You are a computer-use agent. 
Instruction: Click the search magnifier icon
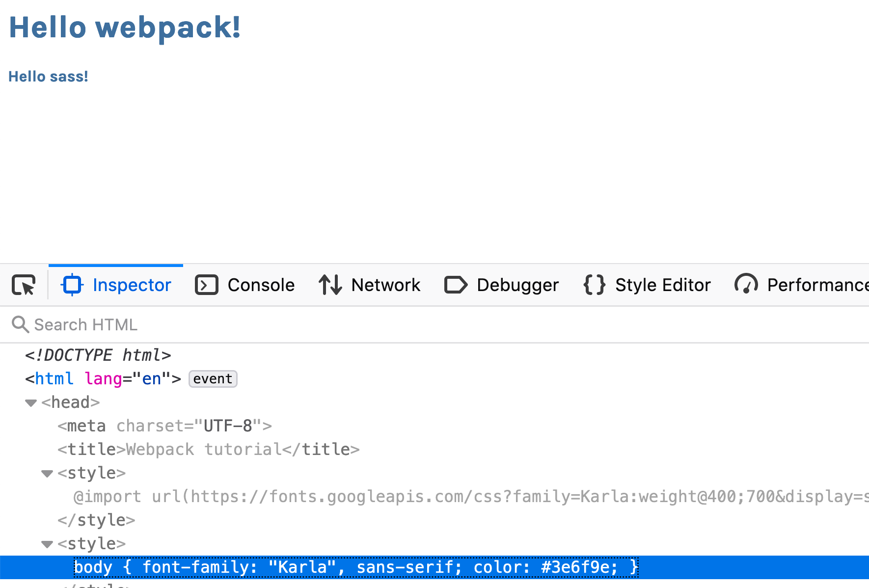[x=20, y=324]
